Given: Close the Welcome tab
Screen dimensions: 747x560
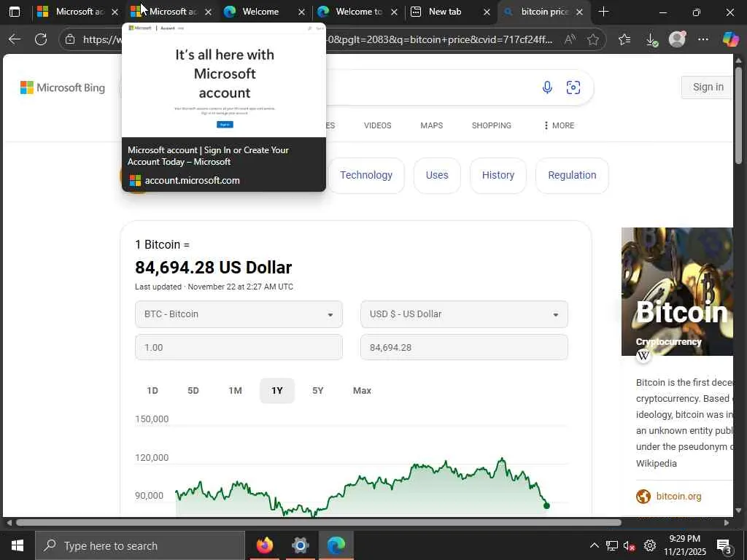Looking at the screenshot, I should click(x=301, y=12).
